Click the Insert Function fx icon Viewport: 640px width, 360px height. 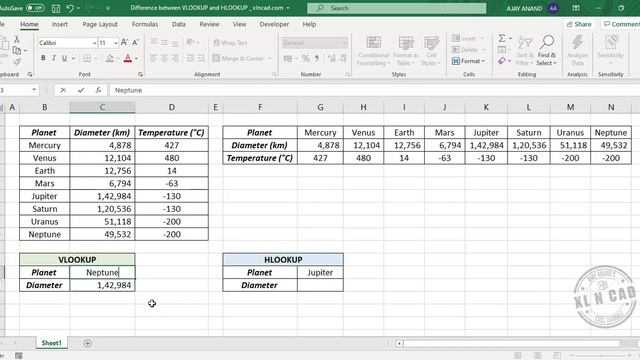[x=98, y=90]
